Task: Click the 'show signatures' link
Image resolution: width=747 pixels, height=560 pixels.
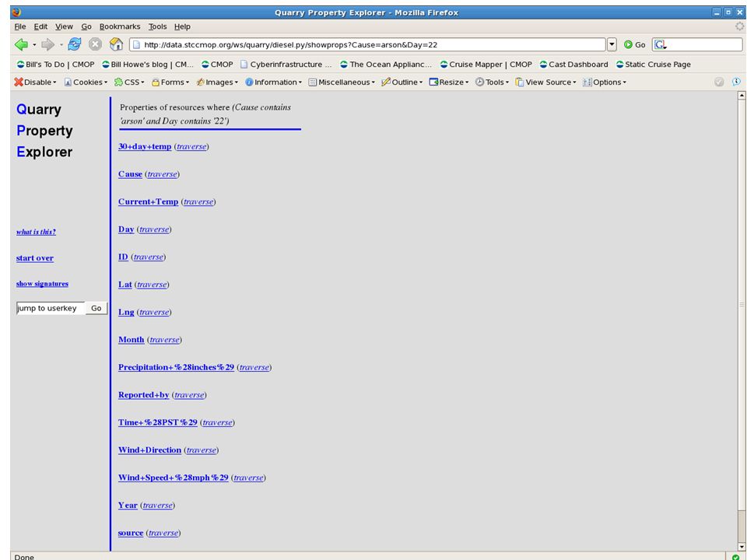Action: [42, 284]
